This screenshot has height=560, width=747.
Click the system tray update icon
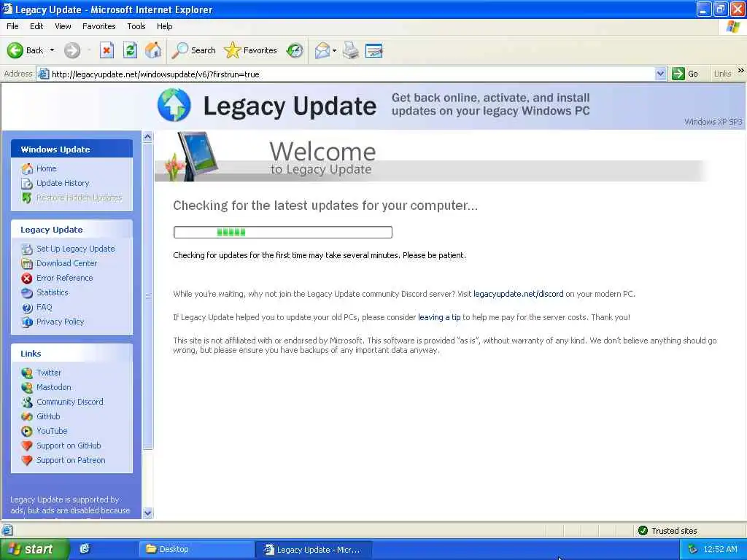pos(693,549)
